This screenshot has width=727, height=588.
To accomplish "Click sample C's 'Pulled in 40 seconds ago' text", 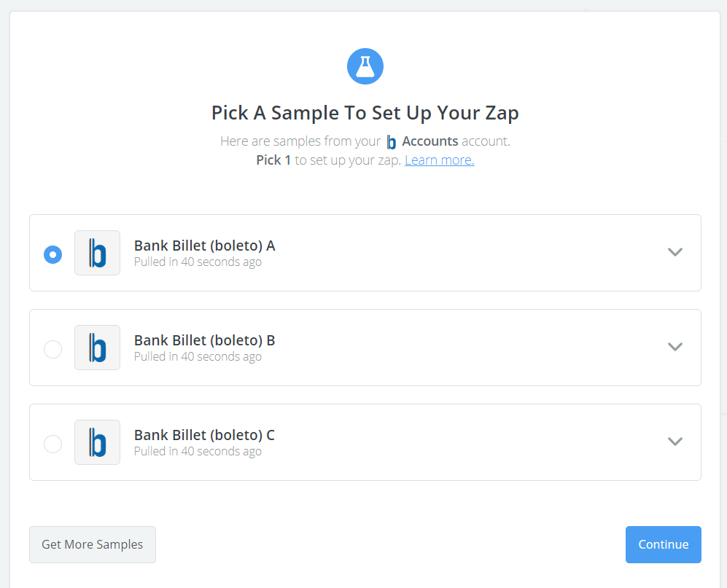I will [198, 451].
